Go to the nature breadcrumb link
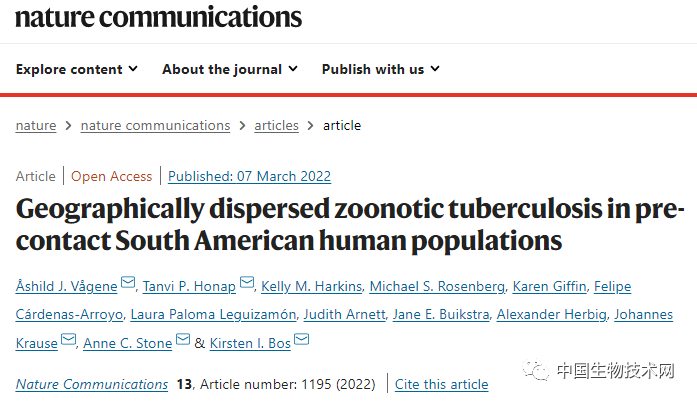This screenshot has width=697, height=401. coord(36,125)
